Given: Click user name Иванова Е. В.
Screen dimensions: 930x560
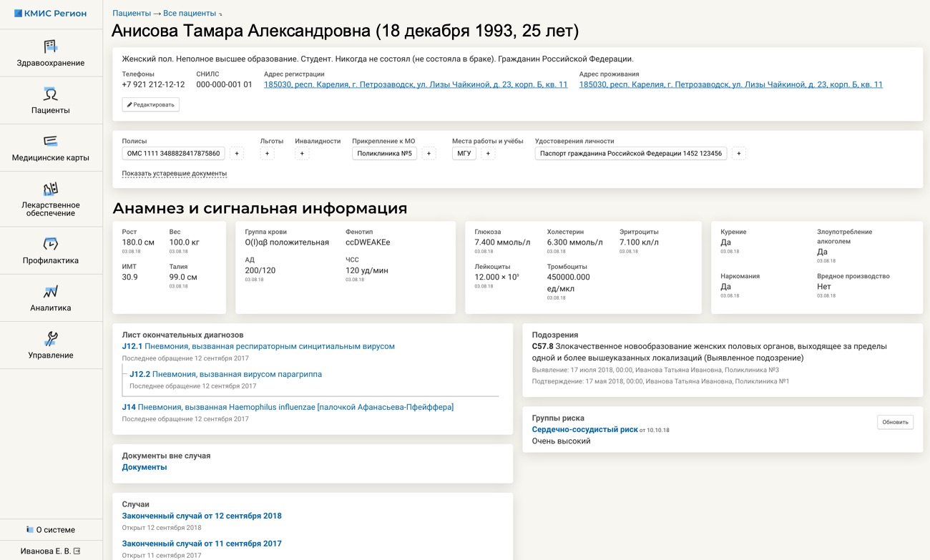Looking at the screenshot, I should coord(45,551).
